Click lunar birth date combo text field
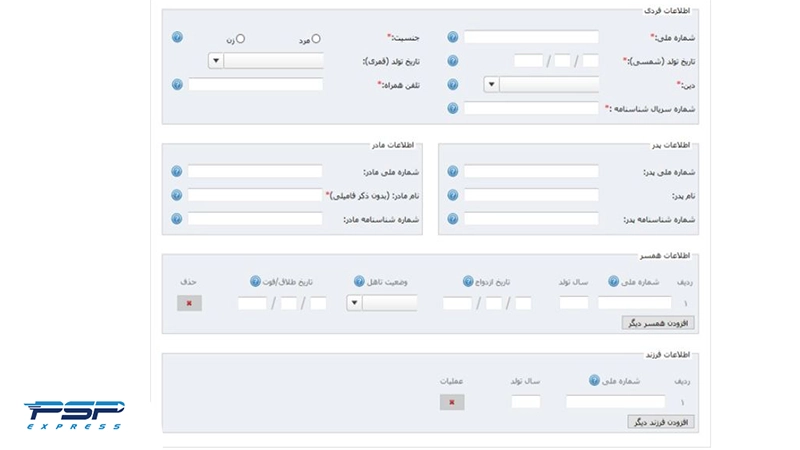 (273, 61)
